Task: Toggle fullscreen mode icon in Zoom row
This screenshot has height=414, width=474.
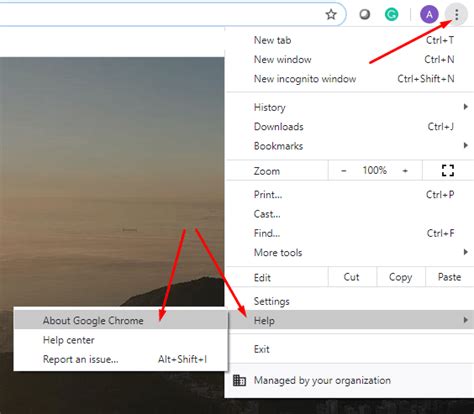Action: (x=448, y=170)
